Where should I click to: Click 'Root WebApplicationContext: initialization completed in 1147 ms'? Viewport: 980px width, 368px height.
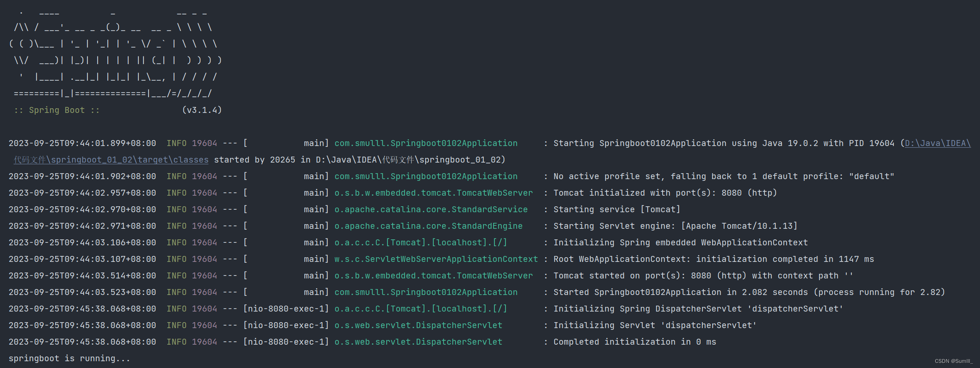(713, 259)
